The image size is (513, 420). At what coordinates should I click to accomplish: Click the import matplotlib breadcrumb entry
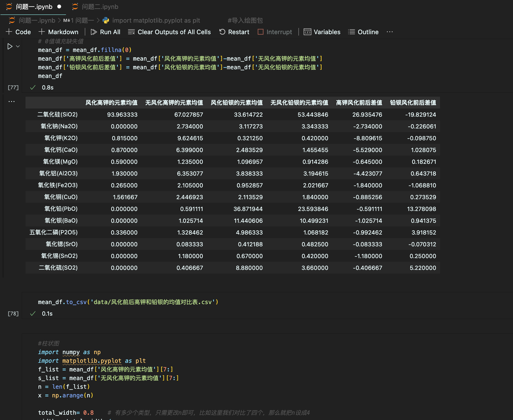pyautogui.click(x=156, y=20)
